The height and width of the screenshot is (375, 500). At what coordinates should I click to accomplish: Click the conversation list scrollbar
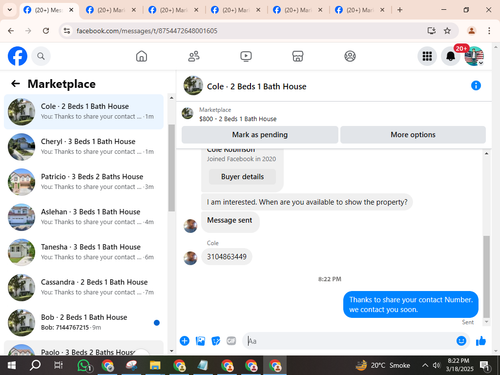click(x=171, y=168)
